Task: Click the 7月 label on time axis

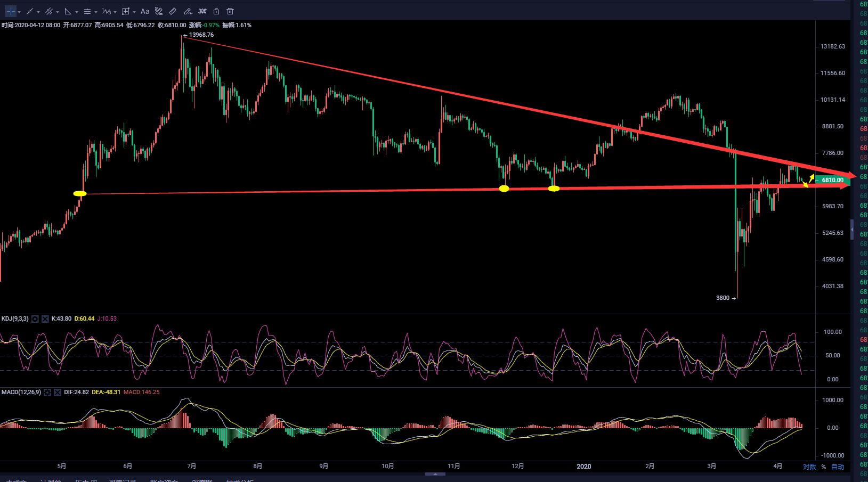Action: tap(192, 467)
